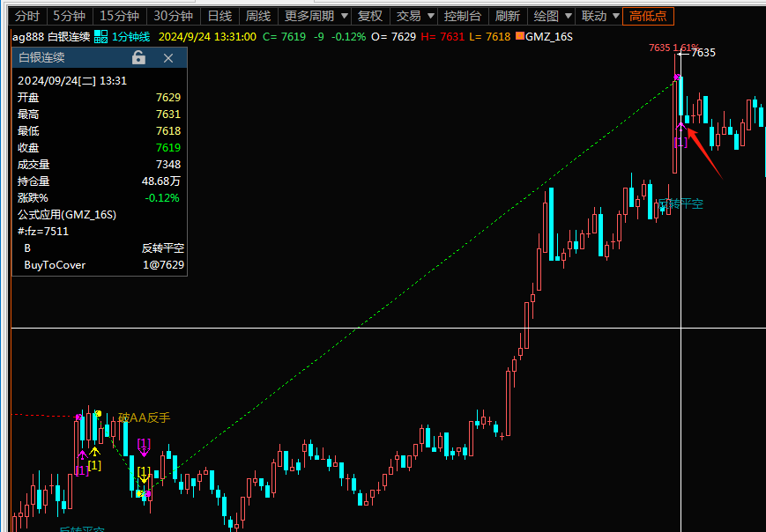Screen dimensions: 766x532
Task: Click the GMZ_16S formula label
Action: pos(548,37)
